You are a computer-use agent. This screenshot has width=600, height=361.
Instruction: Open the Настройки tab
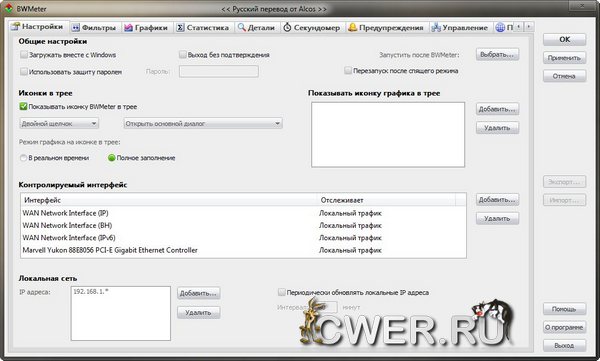click(38, 27)
